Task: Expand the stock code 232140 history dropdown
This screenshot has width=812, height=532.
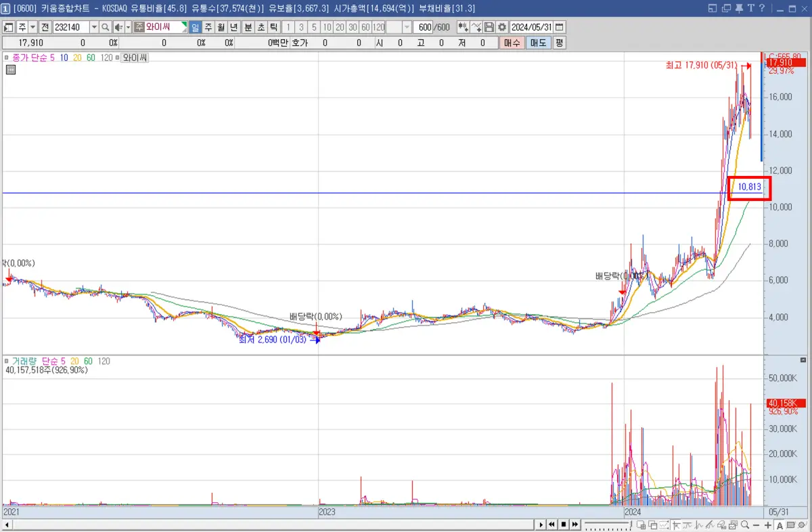Action: pos(95,27)
